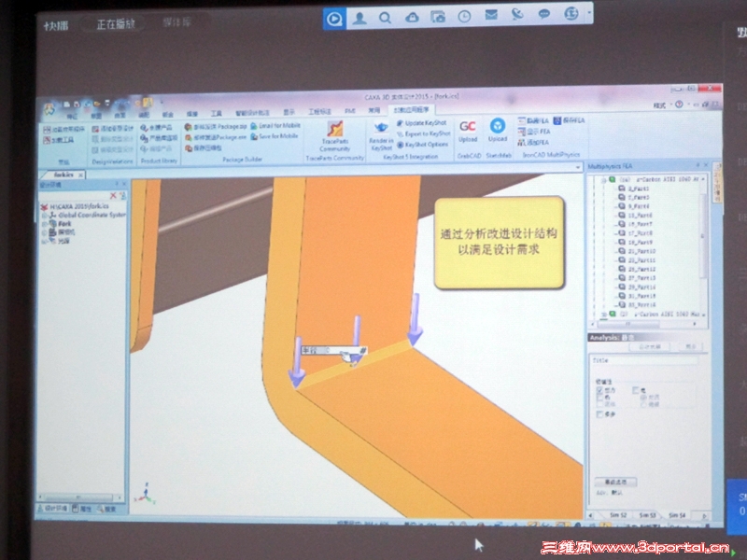Toggle the second checkbox in left Analysis column
The width and height of the screenshot is (747, 560).
pyautogui.click(x=599, y=397)
